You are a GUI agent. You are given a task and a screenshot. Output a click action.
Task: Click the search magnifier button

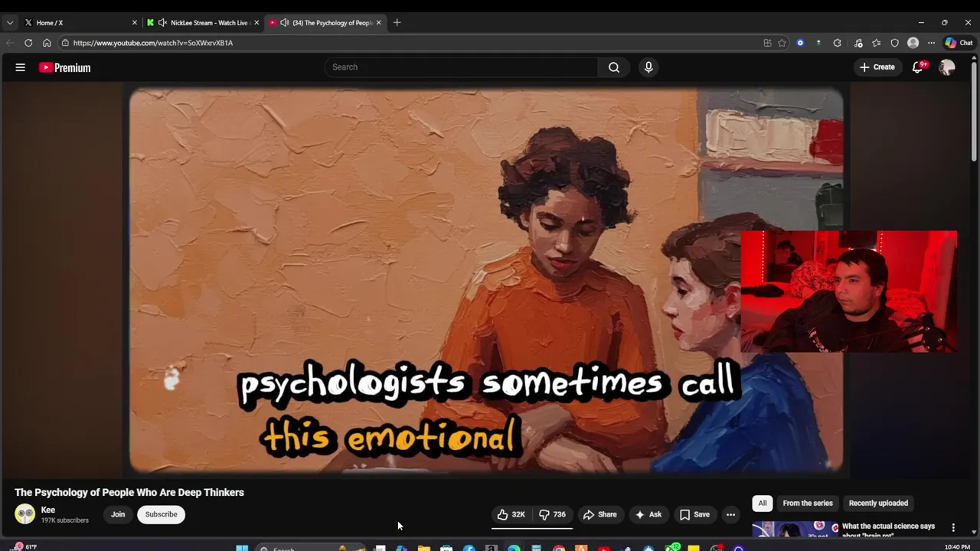click(x=614, y=67)
